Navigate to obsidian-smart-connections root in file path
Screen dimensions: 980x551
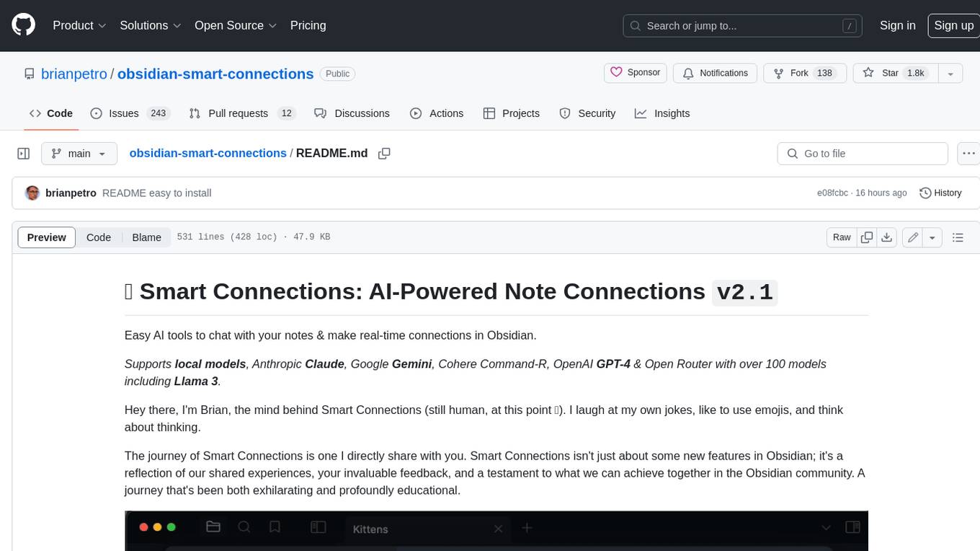[x=208, y=153]
